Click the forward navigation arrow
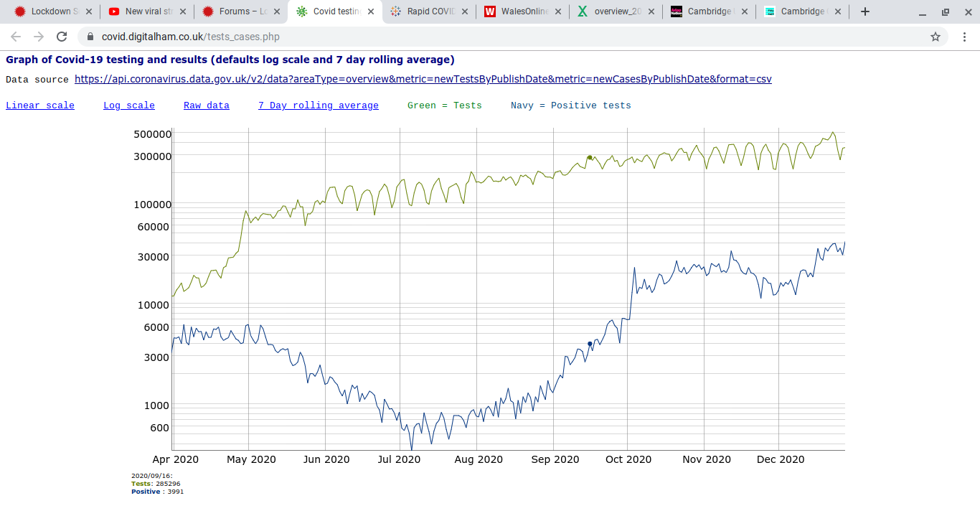980x511 pixels. [x=39, y=37]
